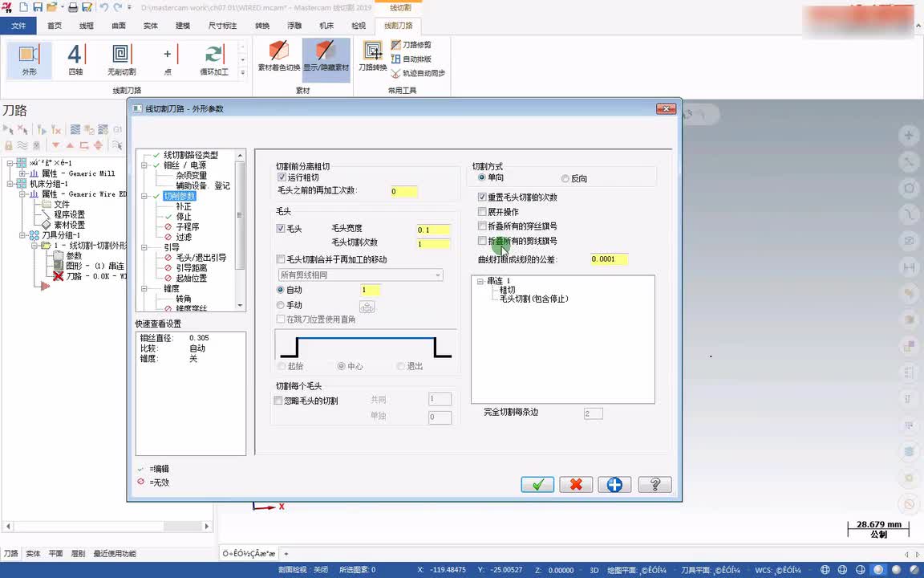Enable 毛头切割合并于再加工的移动
Viewport: 924px width, 578px height.
pos(281,259)
